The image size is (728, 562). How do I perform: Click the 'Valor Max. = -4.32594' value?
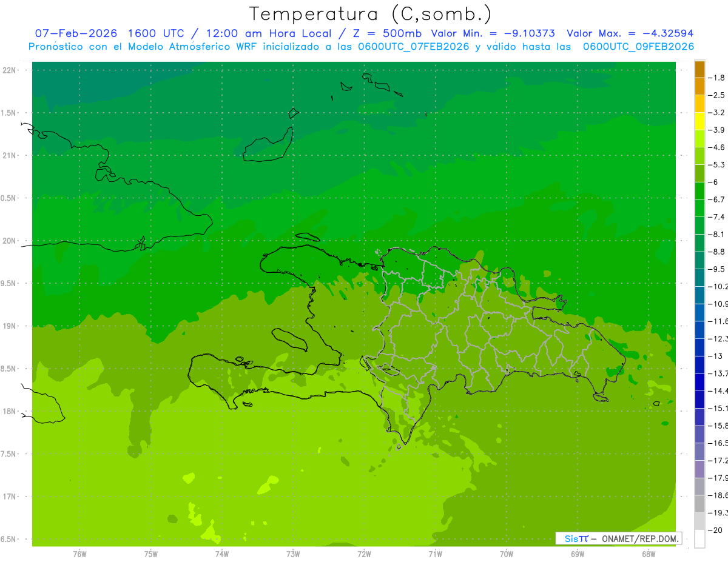(x=630, y=33)
